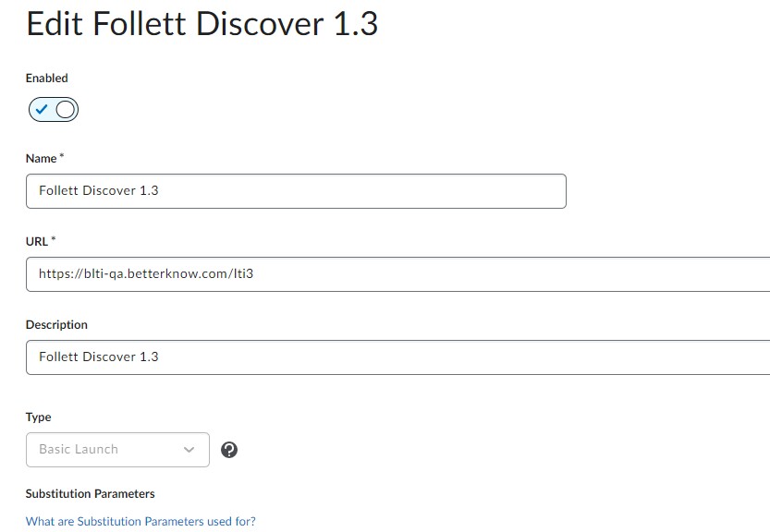
Task: Switch off Follett Discover enablement
Action: 53,109
